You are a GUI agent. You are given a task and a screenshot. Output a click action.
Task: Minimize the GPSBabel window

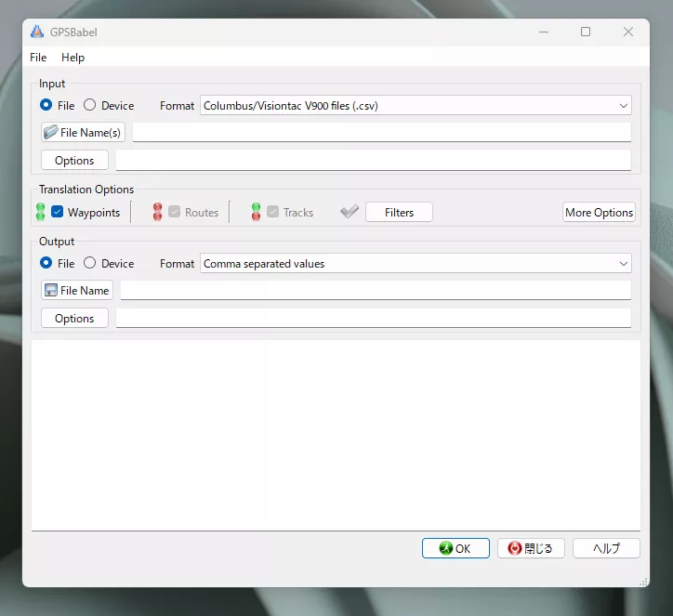click(544, 32)
